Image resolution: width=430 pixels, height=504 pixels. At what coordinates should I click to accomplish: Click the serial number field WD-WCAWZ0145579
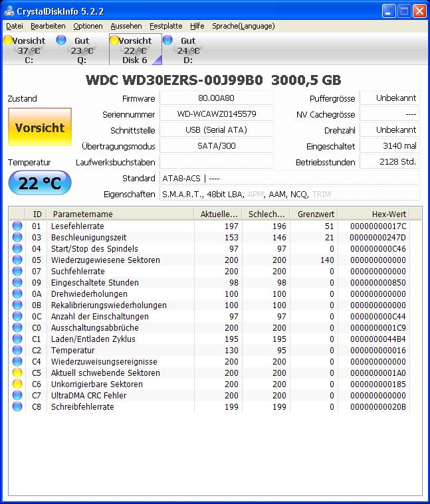pos(217,114)
